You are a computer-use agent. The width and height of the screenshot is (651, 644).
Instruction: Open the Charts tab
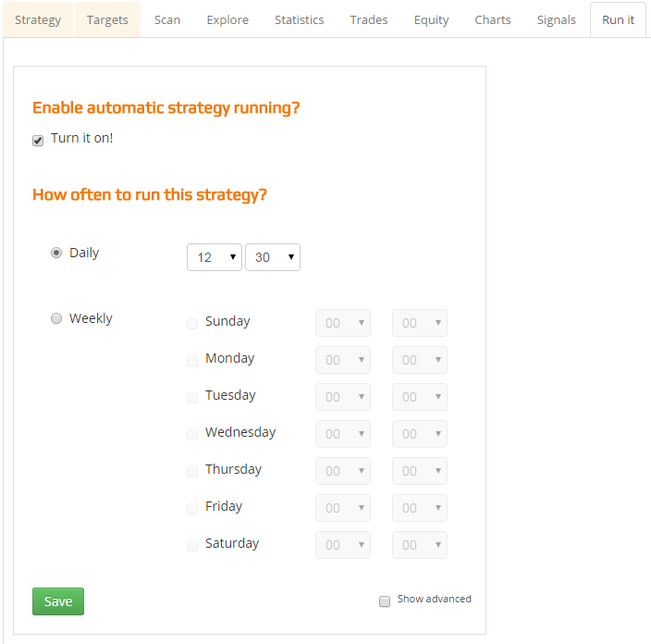coord(492,19)
